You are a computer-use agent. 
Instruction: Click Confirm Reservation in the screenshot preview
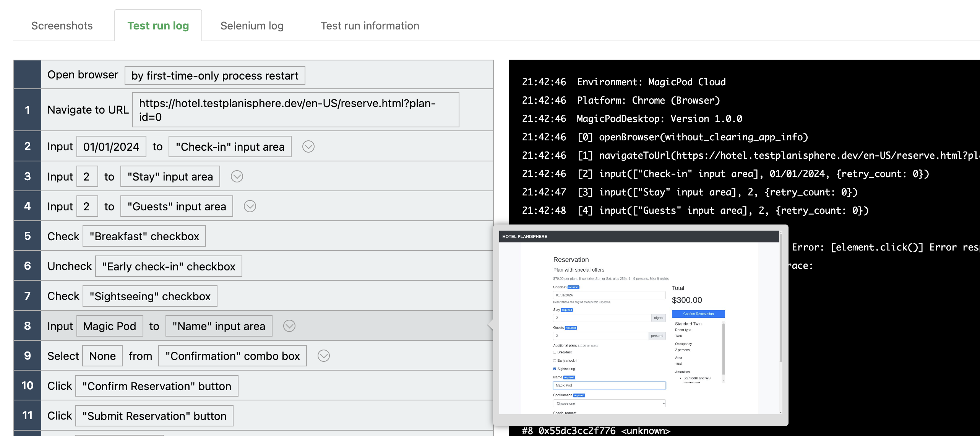[x=698, y=314]
